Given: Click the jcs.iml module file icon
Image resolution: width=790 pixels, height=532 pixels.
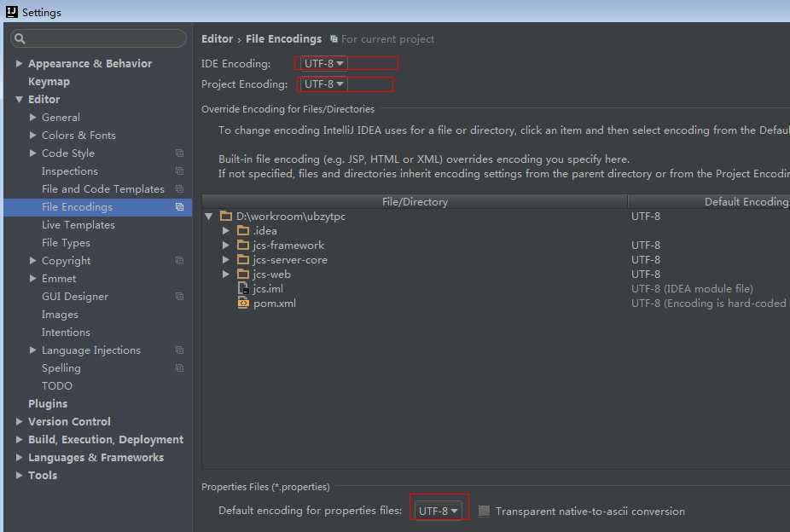Looking at the screenshot, I should click(243, 288).
